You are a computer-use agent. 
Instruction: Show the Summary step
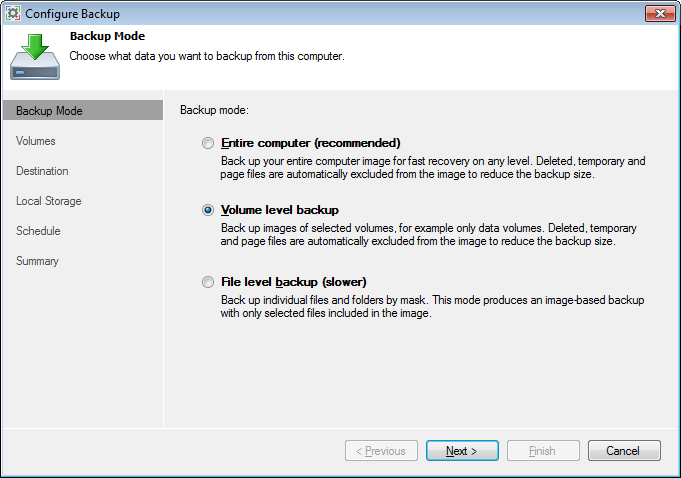[38, 261]
